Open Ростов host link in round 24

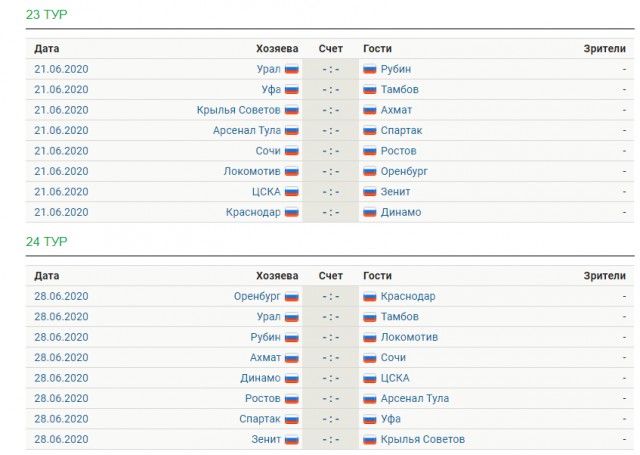point(262,398)
